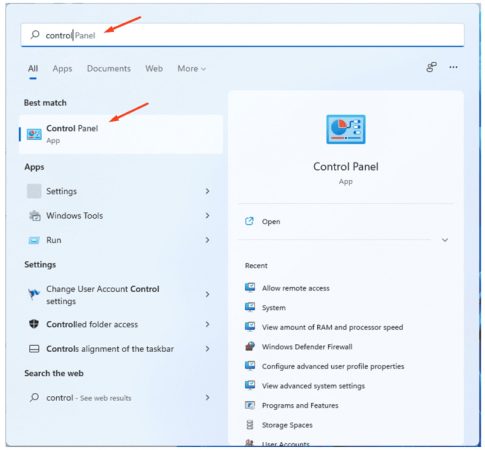Click the Programs and Features icon
The image size is (485, 450).
point(250,405)
